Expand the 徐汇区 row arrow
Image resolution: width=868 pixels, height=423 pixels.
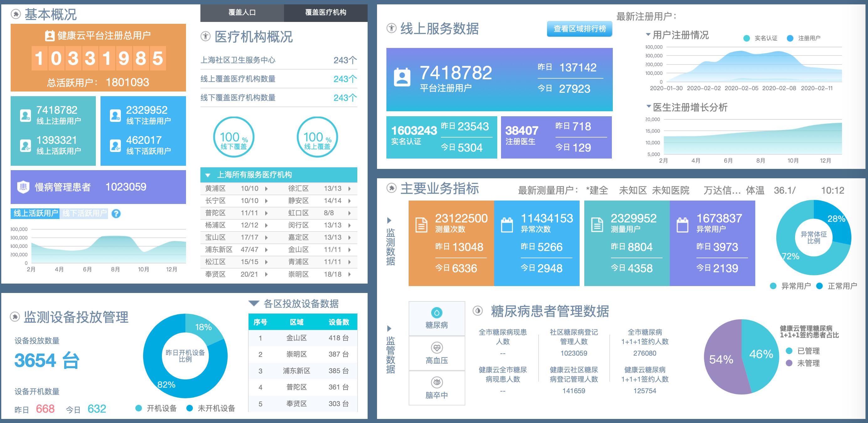(349, 189)
